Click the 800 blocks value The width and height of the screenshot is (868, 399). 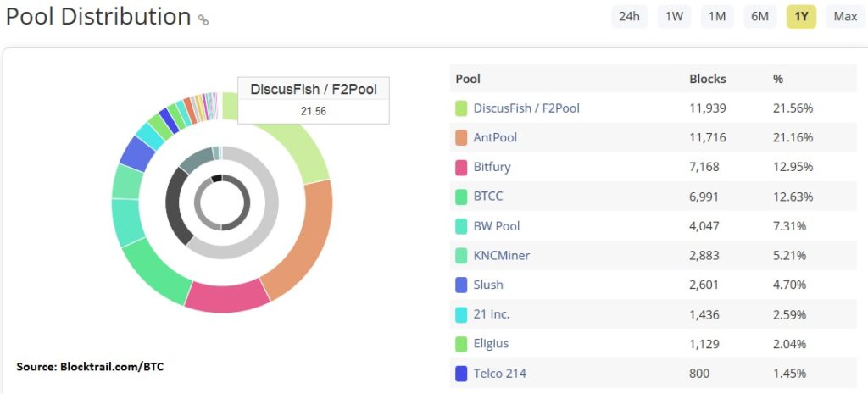coord(699,374)
